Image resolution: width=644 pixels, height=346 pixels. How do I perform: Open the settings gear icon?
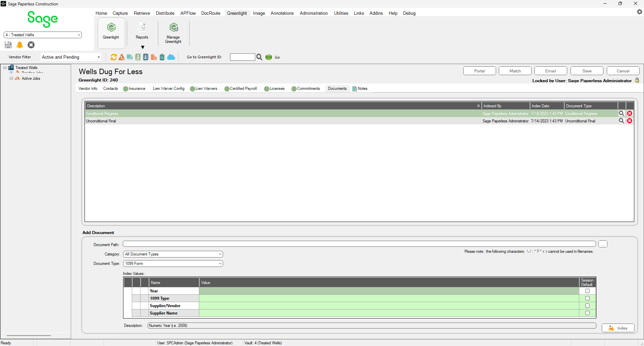coord(639,12)
